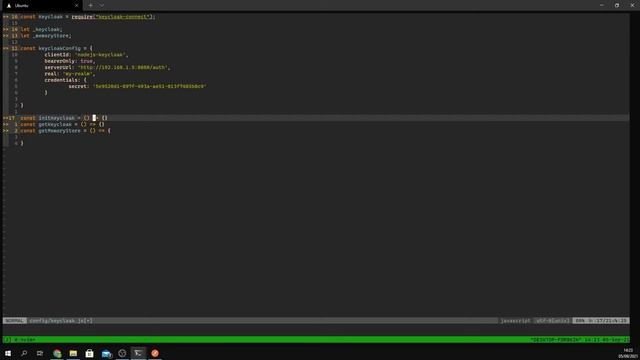Screen dimensions: 640x360
Task: Click the error sign beside line 16 require
Action: coord(6,17)
